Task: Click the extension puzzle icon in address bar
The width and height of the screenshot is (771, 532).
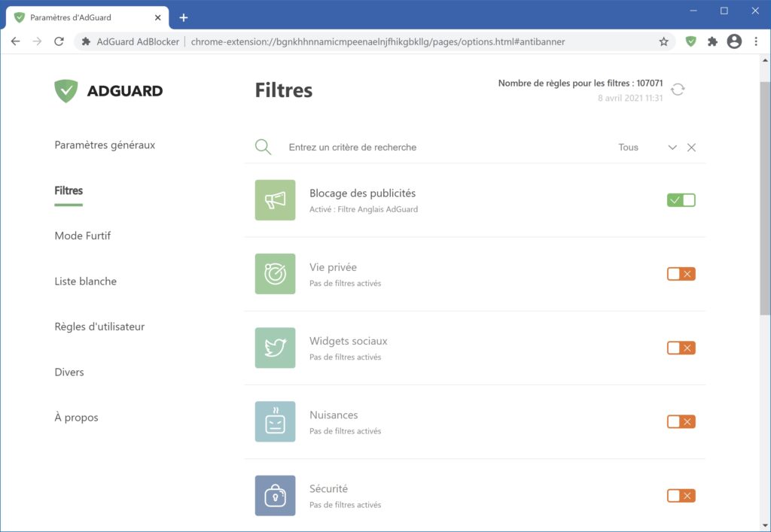Action: point(86,41)
